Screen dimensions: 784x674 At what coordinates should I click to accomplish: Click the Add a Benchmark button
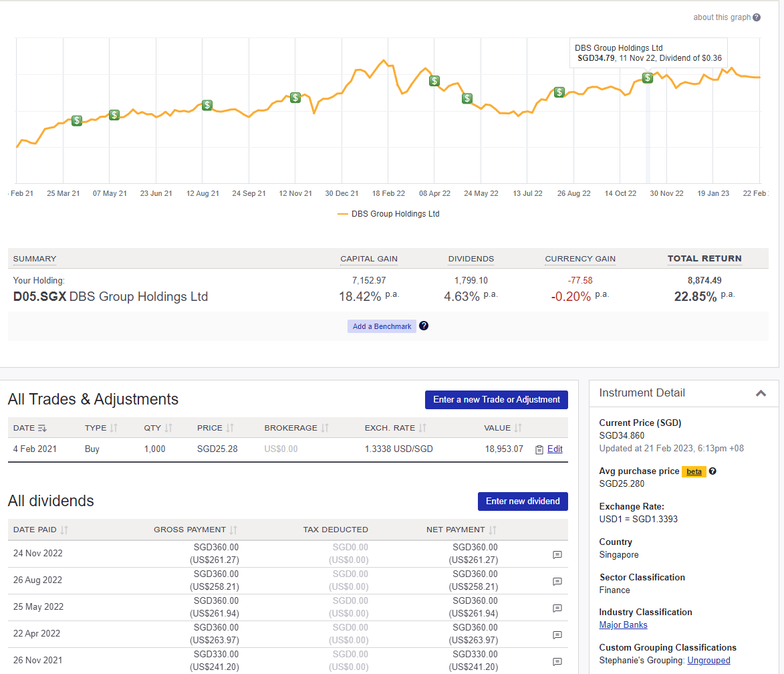point(382,326)
